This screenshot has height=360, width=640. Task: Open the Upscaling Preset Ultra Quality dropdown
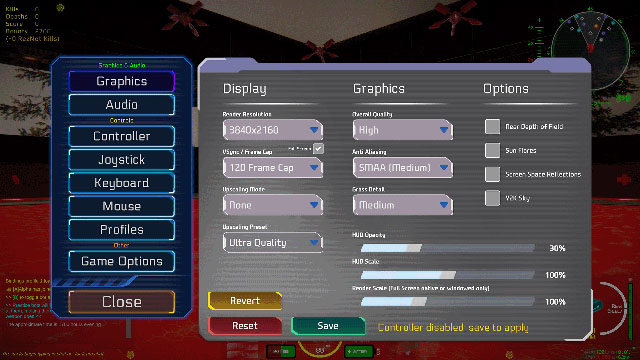click(273, 242)
